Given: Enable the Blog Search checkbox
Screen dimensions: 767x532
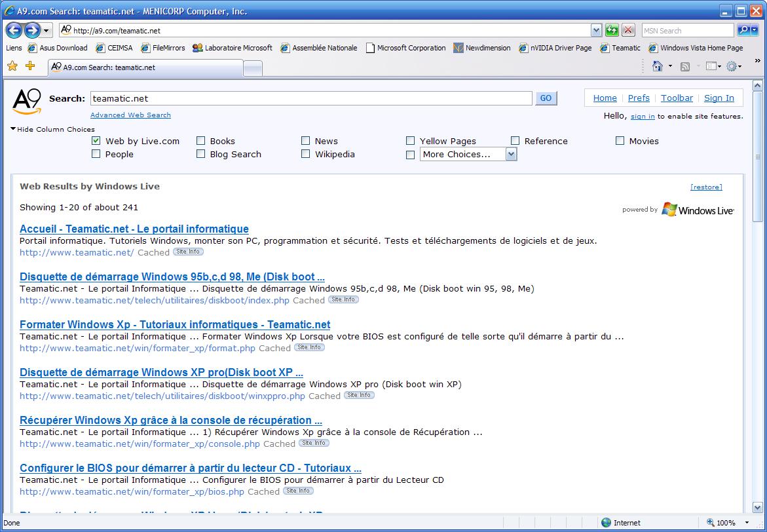Looking at the screenshot, I should pyautogui.click(x=200, y=154).
